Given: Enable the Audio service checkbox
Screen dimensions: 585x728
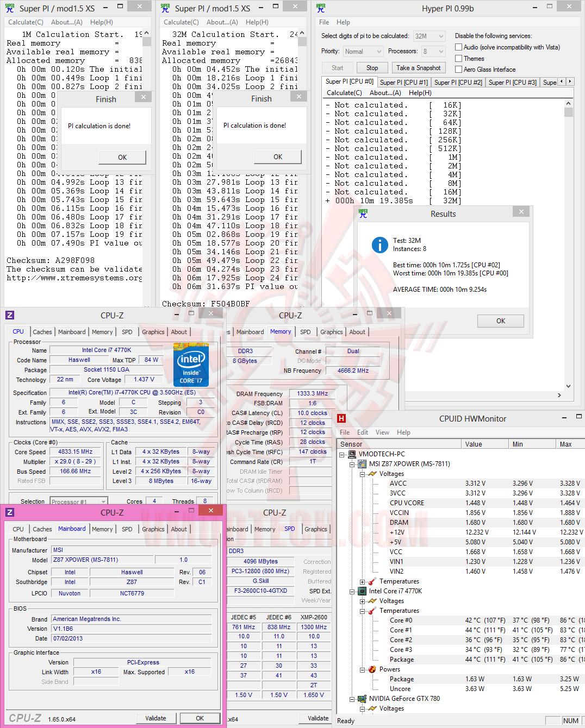Looking at the screenshot, I should point(458,47).
